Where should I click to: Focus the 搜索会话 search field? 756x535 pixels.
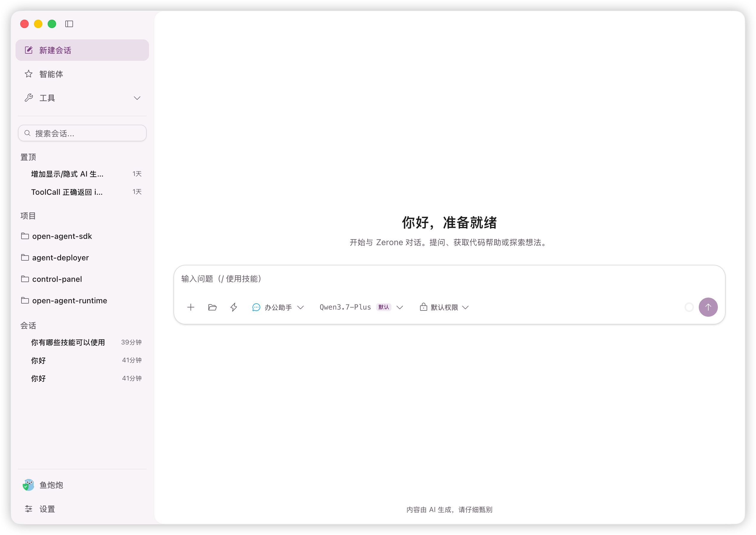pos(82,133)
